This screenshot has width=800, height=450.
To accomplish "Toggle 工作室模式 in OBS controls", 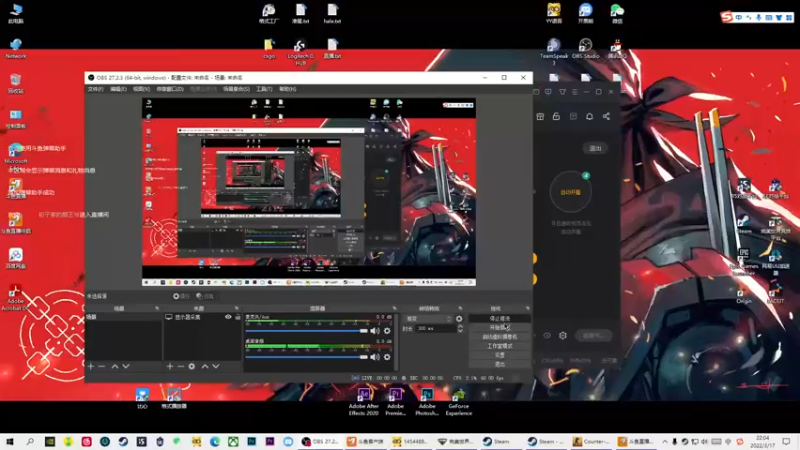I will 499,346.
